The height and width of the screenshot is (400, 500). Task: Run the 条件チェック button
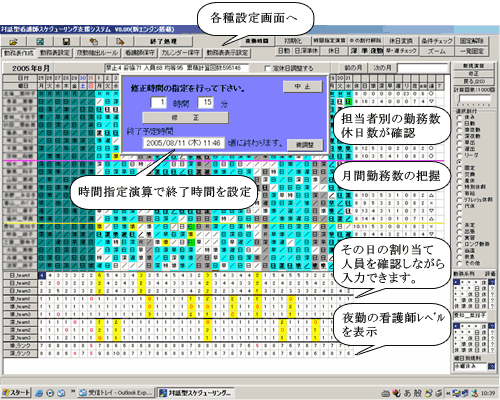coord(437,41)
